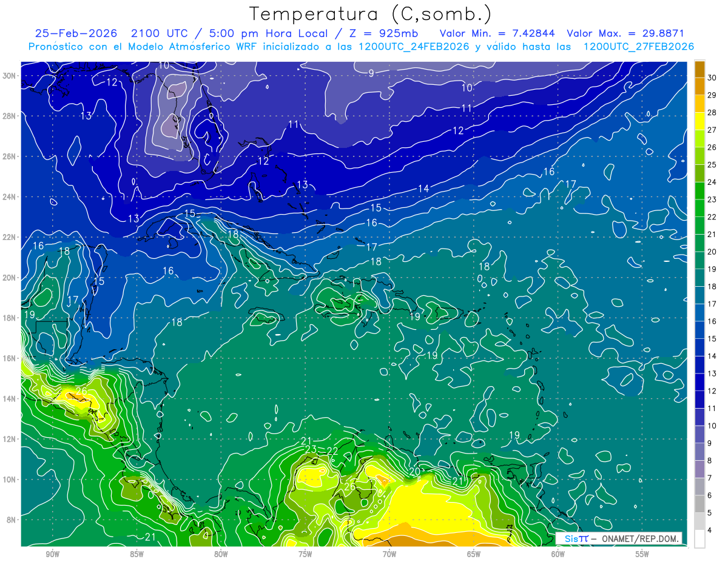Select the date '25-Feb-2026' in the header
Image resolution: width=728 pixels, height=562 pixels.
pos(75,33)
